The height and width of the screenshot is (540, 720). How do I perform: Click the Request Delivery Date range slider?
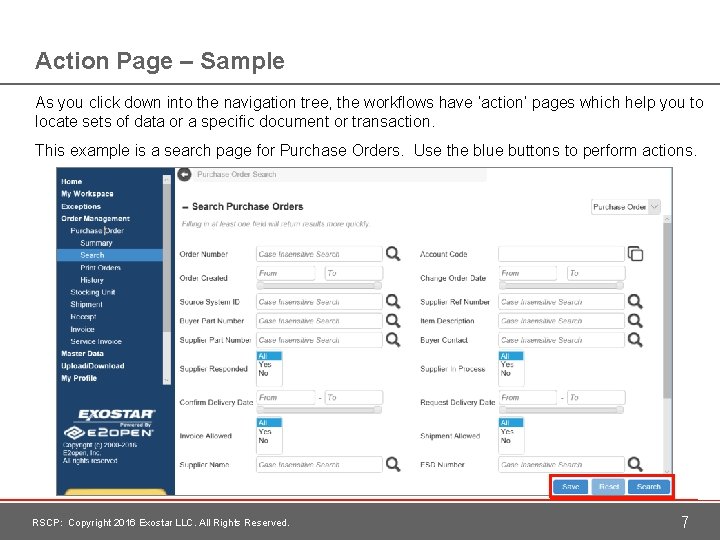point(562,410)
